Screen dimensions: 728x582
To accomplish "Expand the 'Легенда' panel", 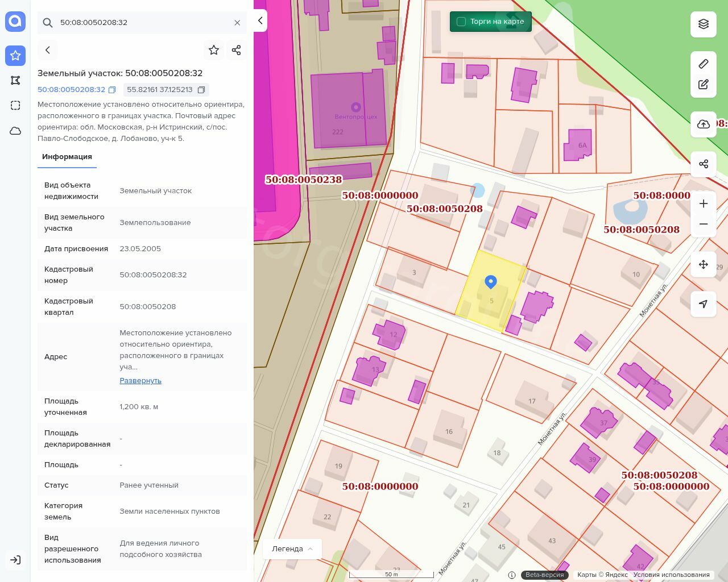I will [292, 548].
